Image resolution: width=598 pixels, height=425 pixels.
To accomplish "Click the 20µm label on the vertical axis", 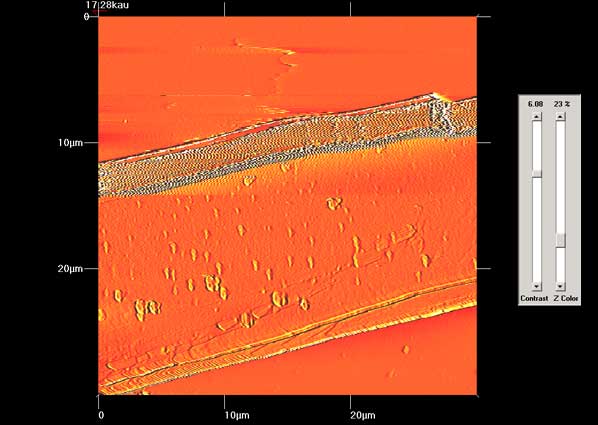I will (x=70, y=269).
